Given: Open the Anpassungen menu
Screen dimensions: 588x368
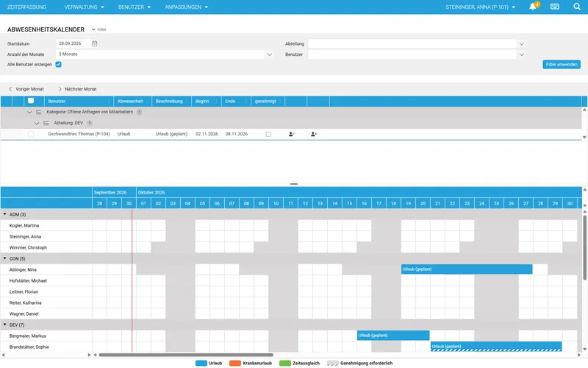Looking at the screenshot, I should [187, 7].
